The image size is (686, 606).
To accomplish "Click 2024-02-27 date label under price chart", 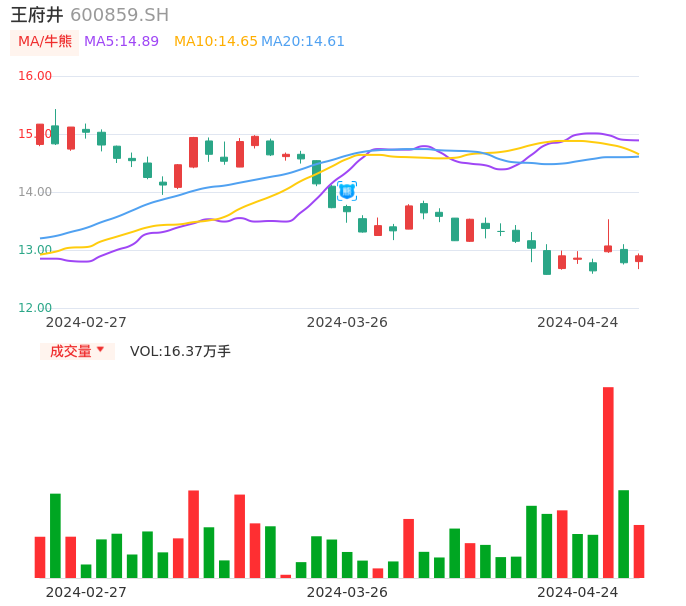I will pos(86,322).
